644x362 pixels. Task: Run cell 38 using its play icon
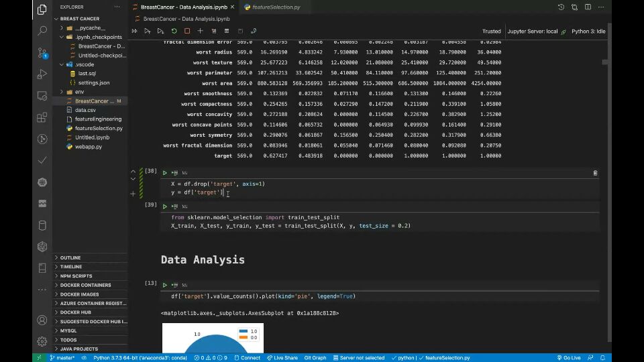point(165,173)
